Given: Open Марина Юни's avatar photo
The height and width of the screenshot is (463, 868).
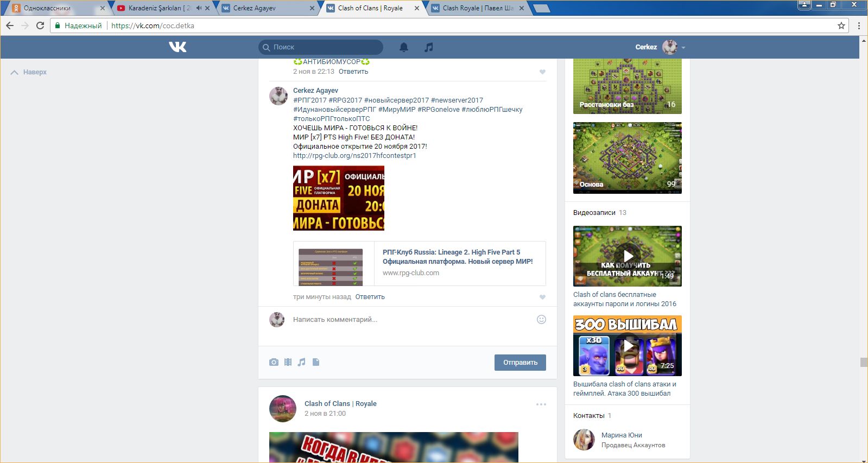Looking at the screenshot, I should point(584,440).
